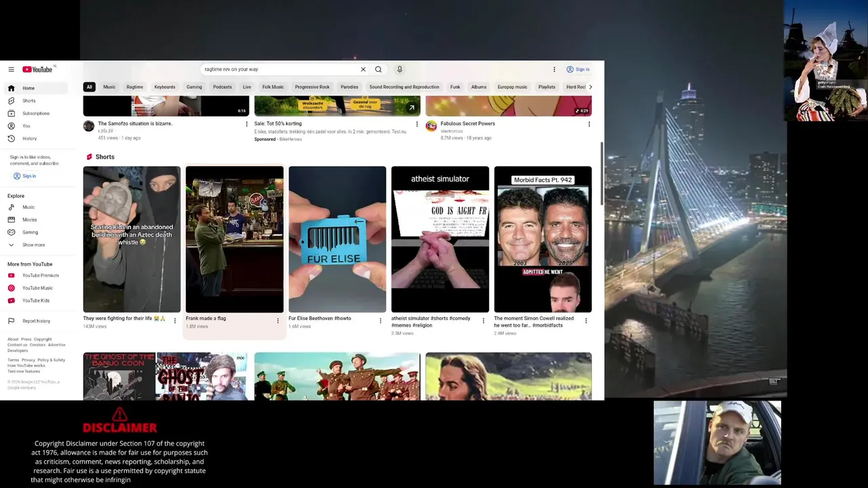
Task: Select the Keyboards filter chip
Action: tap(165, 87)
